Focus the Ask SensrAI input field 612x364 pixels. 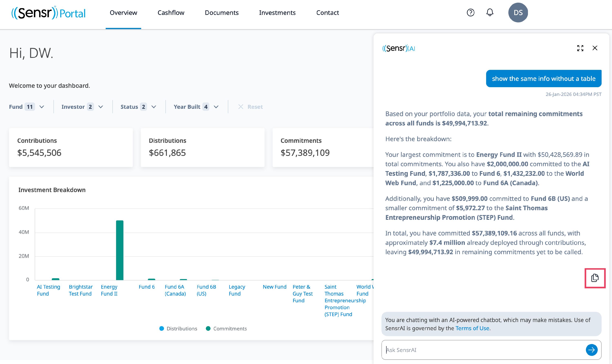point(481,350)
